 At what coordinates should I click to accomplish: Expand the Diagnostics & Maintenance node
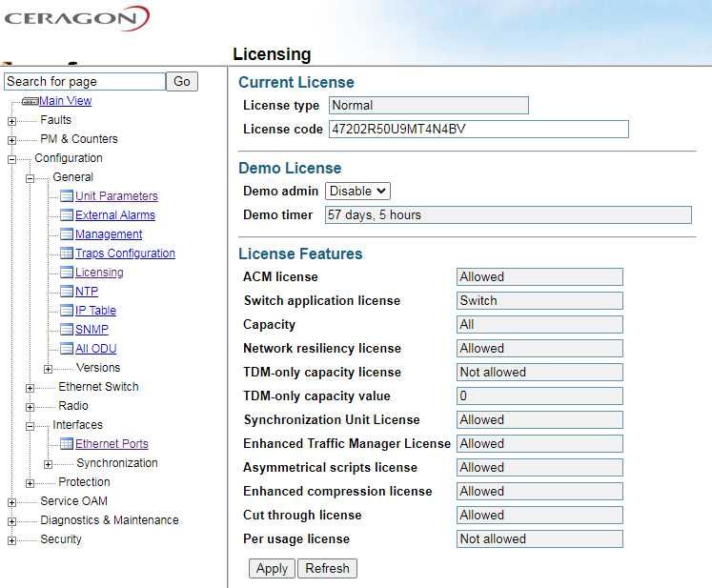11,521
